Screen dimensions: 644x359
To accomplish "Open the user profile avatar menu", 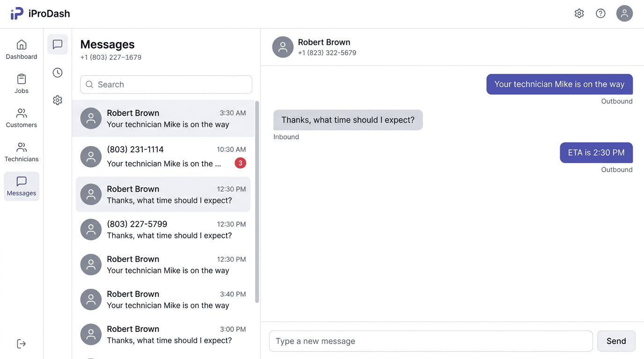I will tap(624, 13).
